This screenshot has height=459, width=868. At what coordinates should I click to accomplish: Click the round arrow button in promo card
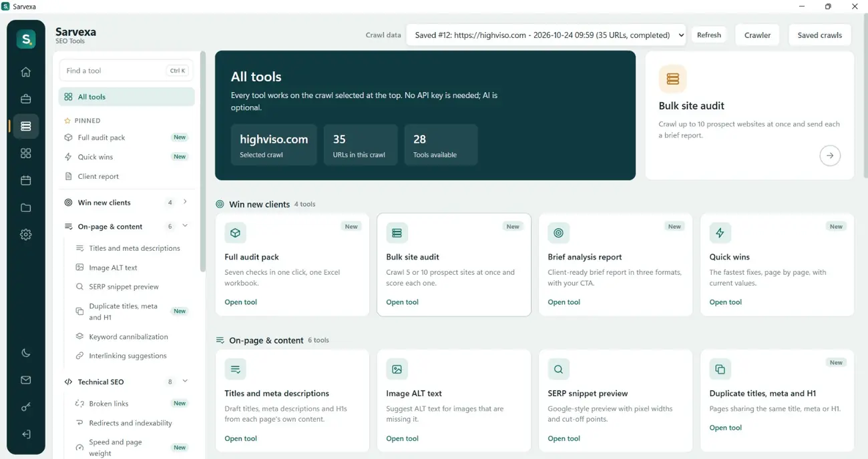pos(830,155)
